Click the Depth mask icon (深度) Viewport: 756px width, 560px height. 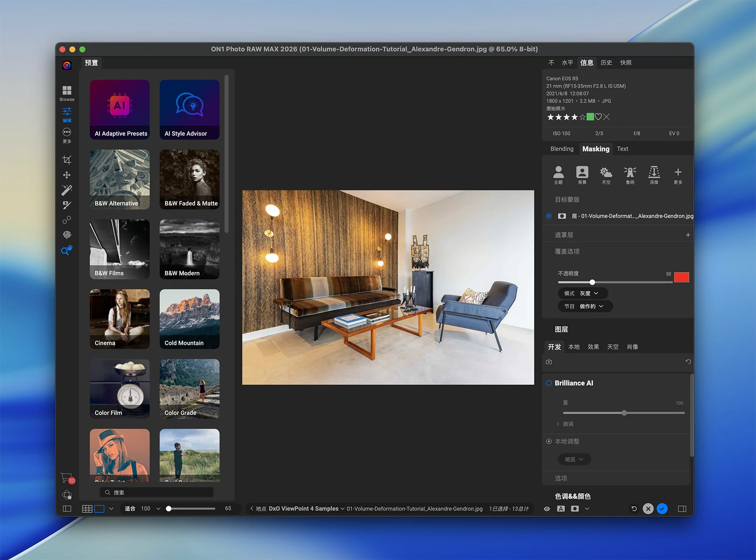click(654, 175)
